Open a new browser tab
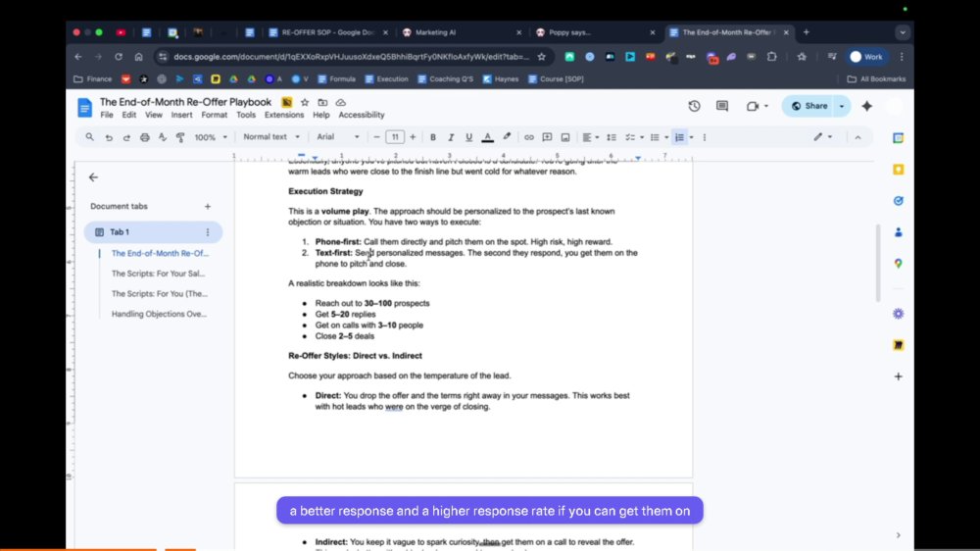Image resolution: width=980 pixels, height=551 pixels. point(807,32)
